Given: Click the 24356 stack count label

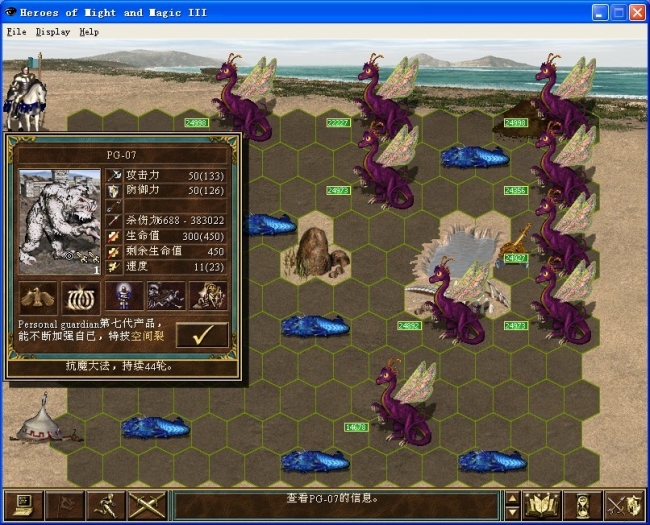Looking at the screenshot, I should point(516,191).
